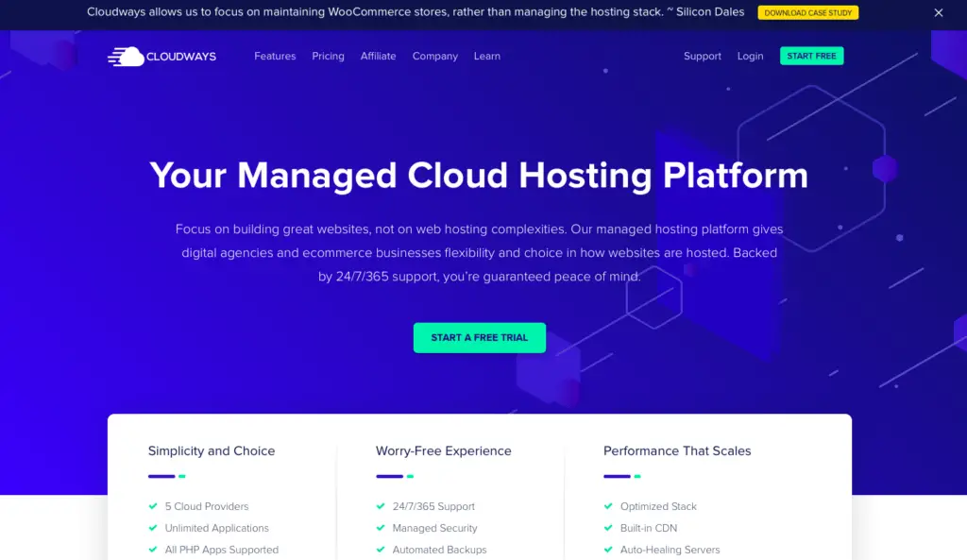This screenshot has width=967, height=560.
Task: Click the All PHP Apps Supported text
Action: [221, 550]
